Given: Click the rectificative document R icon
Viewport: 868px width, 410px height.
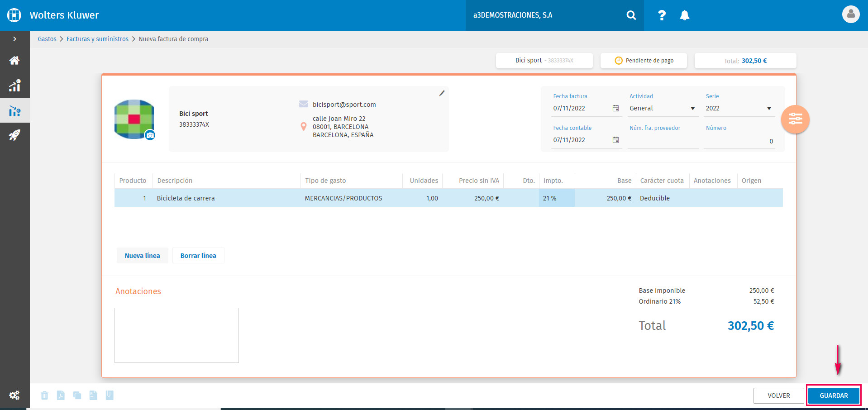Looking at the screenshot, I should point(93,396).
